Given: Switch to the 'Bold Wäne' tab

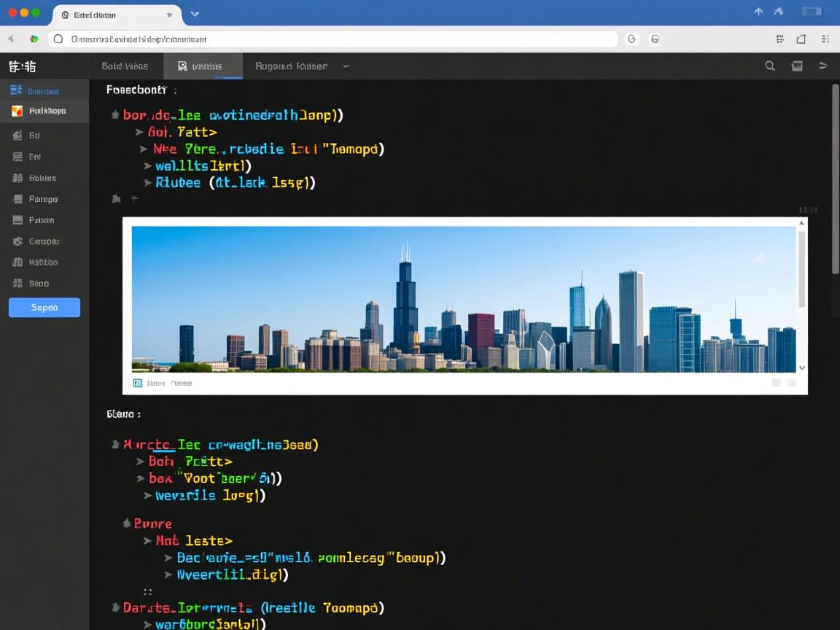Looking at the screenshot, I should click(x=125, y=66).
